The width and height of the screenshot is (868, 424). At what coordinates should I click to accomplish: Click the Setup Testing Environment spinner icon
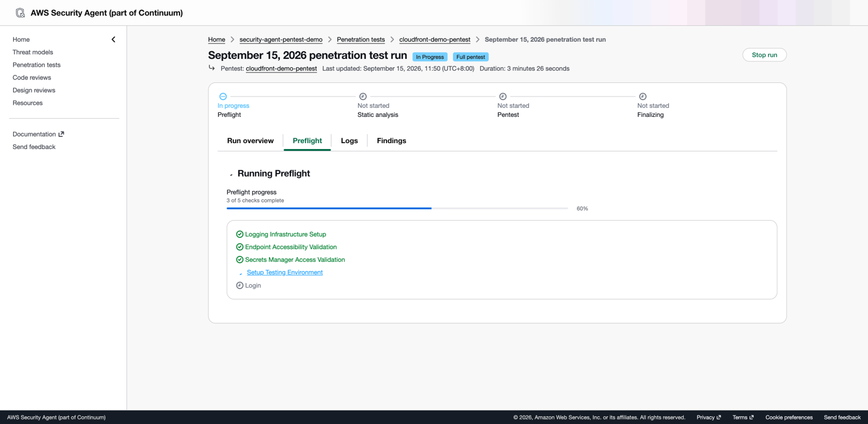click(240, 273)
